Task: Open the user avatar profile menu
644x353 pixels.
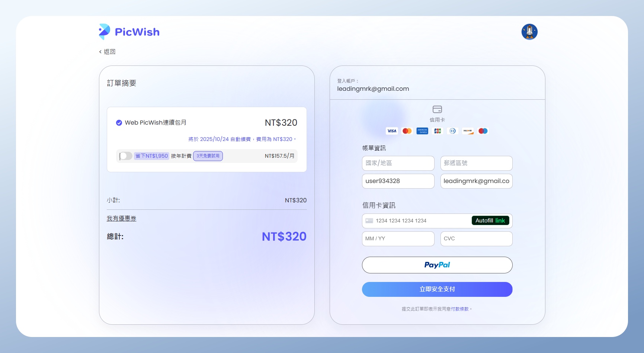Action: click(529, 32)
